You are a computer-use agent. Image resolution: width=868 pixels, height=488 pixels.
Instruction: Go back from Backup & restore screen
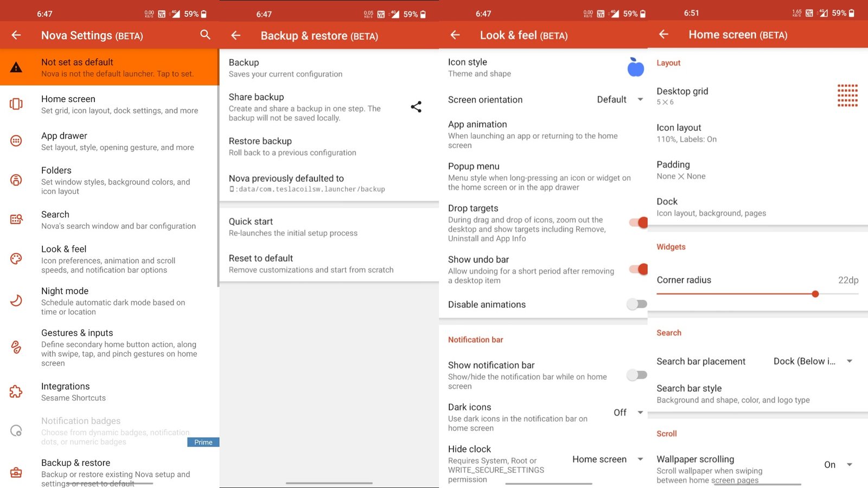pos(235,35)
